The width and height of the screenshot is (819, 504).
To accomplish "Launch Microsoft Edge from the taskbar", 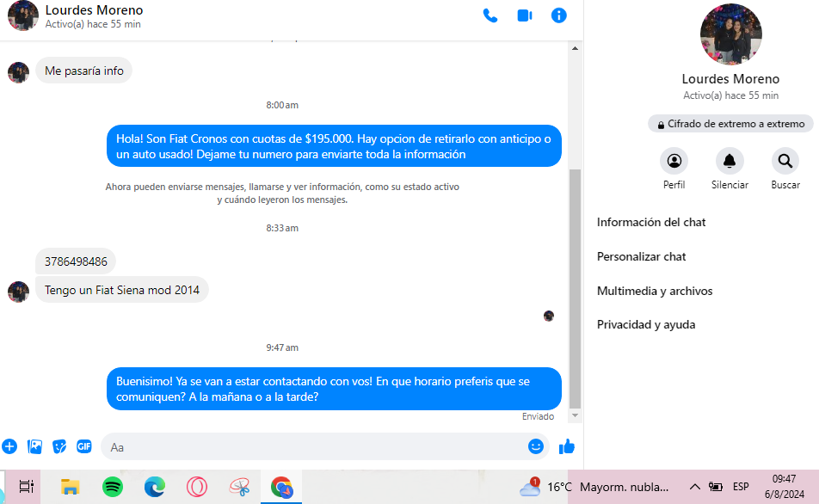I will 155,488.
